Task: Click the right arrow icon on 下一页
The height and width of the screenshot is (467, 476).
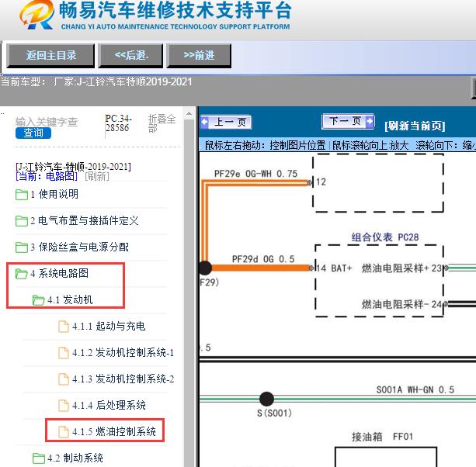Action: click(370, 121)
